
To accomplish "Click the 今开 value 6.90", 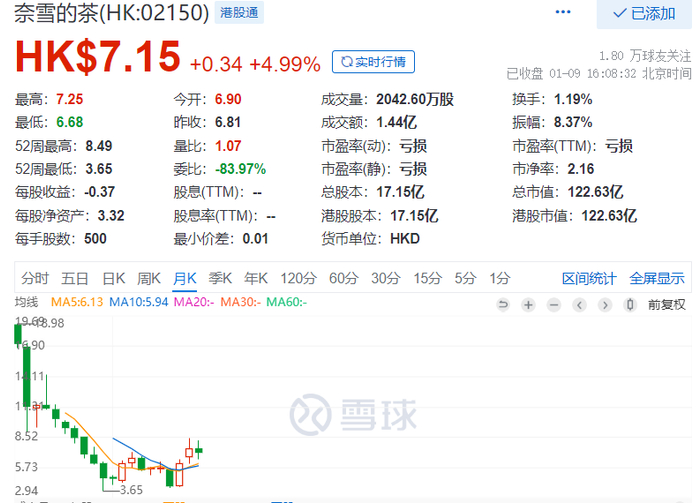I will [228, 99].
